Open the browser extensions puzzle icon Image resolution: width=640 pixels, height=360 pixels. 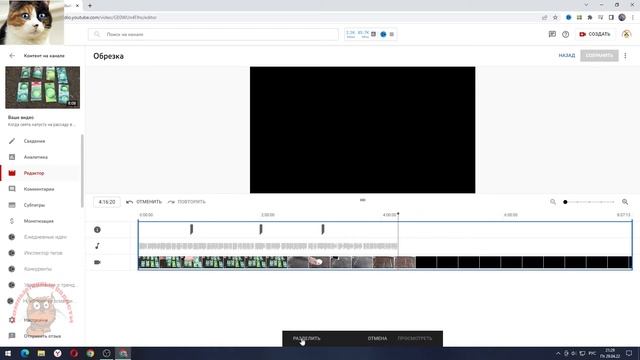tap(590, 18)
